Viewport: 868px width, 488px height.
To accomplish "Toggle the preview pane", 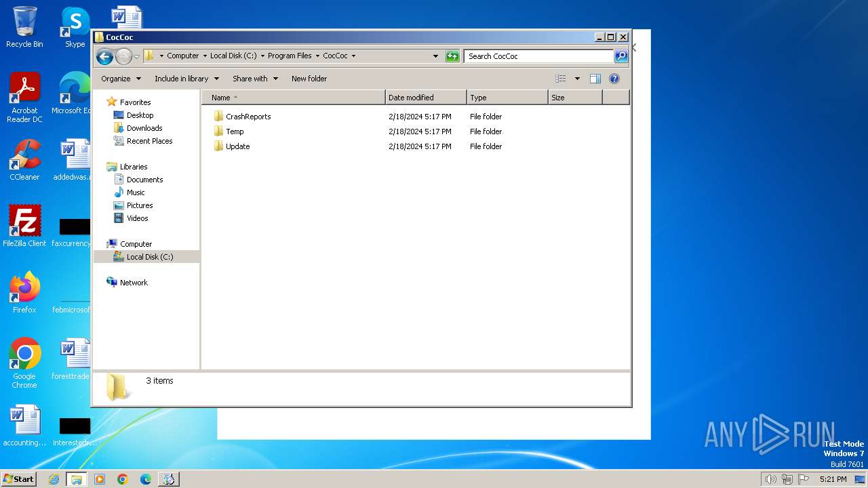I will (x=595, y=79).
